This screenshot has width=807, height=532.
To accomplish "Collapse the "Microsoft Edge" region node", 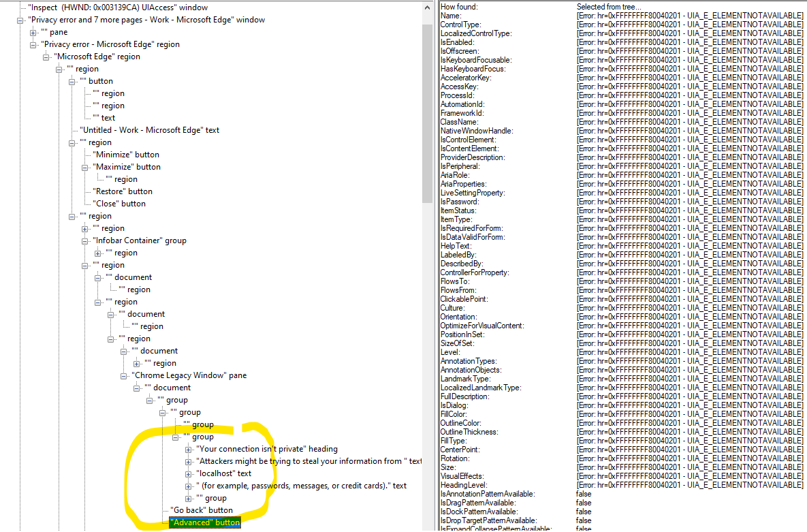I will tap(46, 57).
